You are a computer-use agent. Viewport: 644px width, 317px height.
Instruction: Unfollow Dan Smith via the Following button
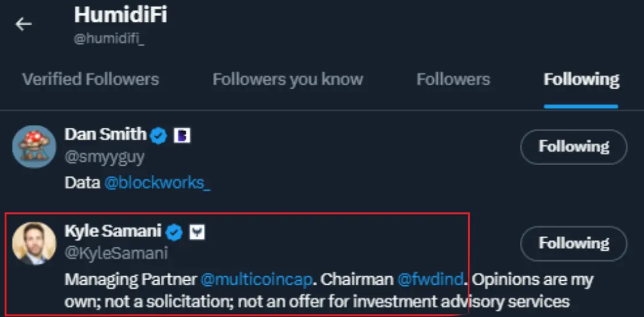click(x=573, y=147)
